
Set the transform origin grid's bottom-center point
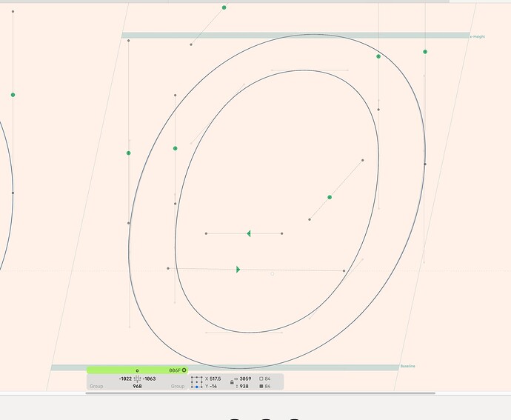pos(197,387)
